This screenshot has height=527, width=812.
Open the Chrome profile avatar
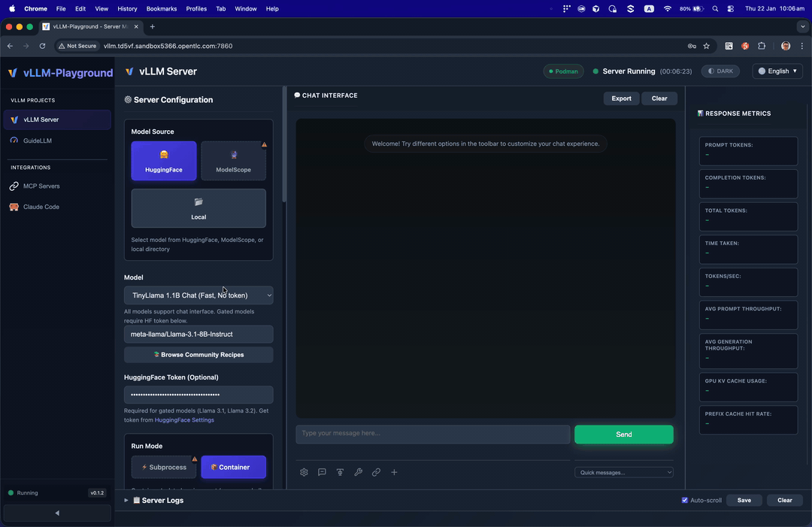click(786, 46)
